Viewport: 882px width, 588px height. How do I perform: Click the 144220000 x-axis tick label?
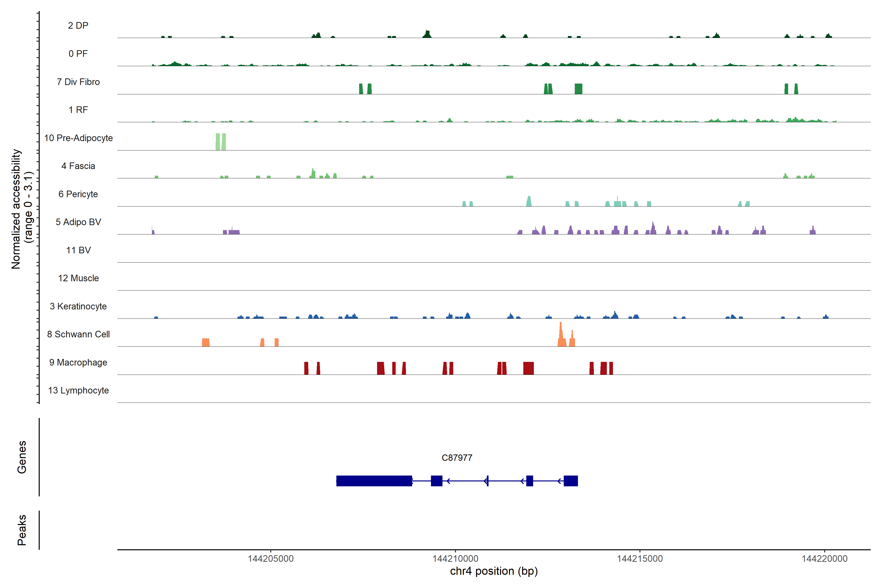(824, 558)
